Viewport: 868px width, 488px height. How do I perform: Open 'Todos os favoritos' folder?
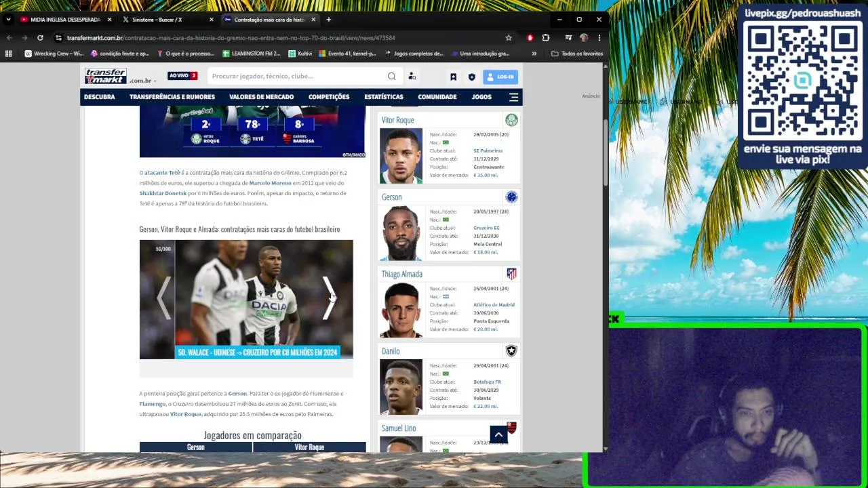tap(577, 54)
